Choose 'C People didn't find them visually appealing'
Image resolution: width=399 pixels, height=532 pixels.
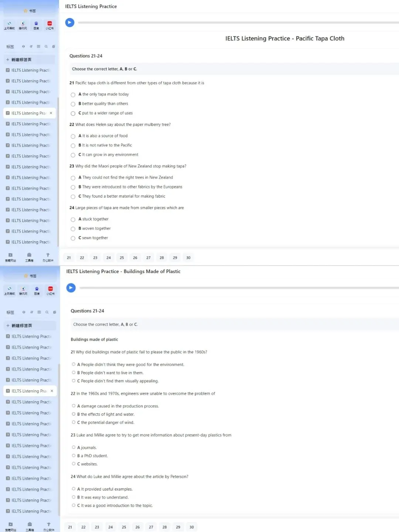pyautogui.click(x=74, y=381)
